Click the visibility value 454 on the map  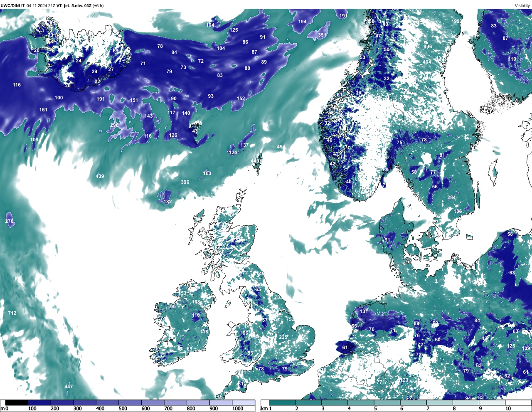tap(281, 147)
